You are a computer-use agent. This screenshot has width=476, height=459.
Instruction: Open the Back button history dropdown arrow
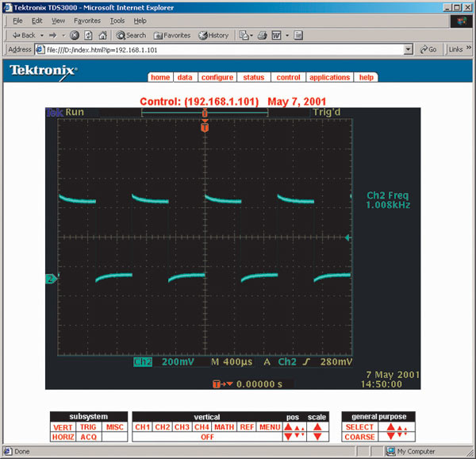[x=41, y=36]
